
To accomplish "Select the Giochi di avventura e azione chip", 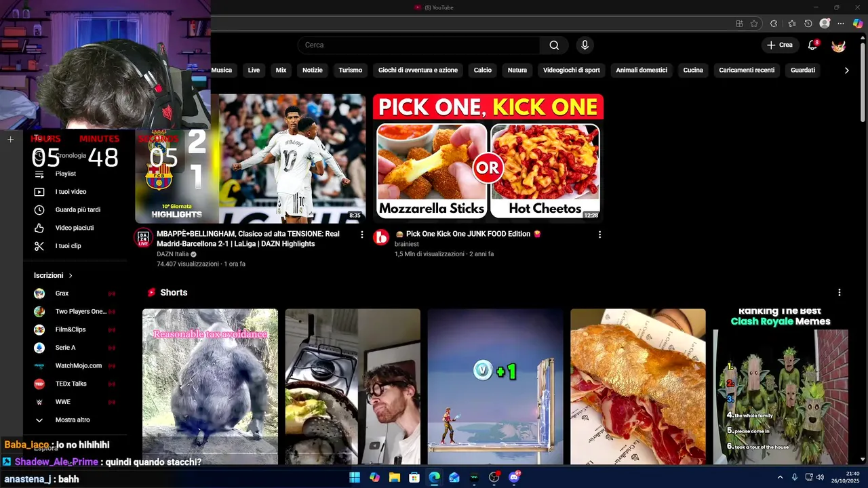I will tap(418, 70).
